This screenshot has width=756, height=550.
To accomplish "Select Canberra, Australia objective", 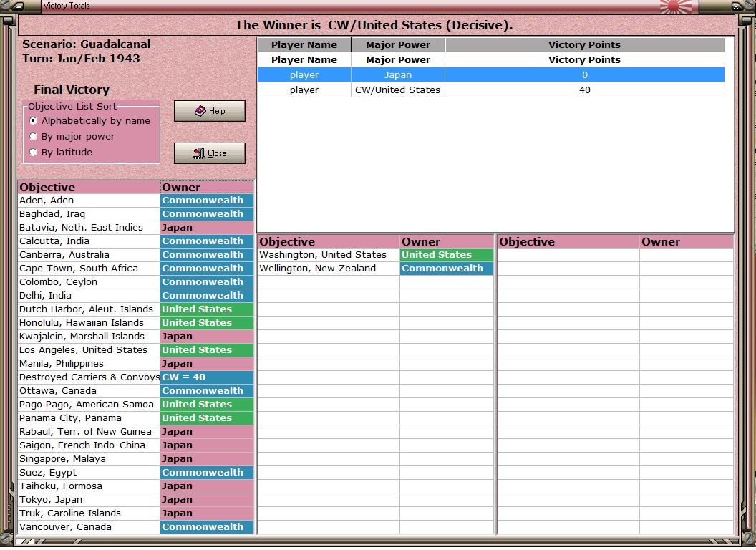I will 89,254.
